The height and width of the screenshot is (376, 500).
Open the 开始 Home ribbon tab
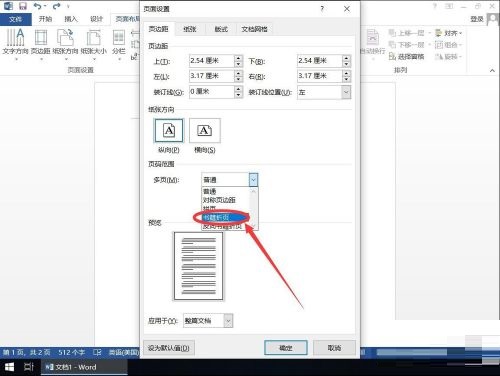click(45, 19)
